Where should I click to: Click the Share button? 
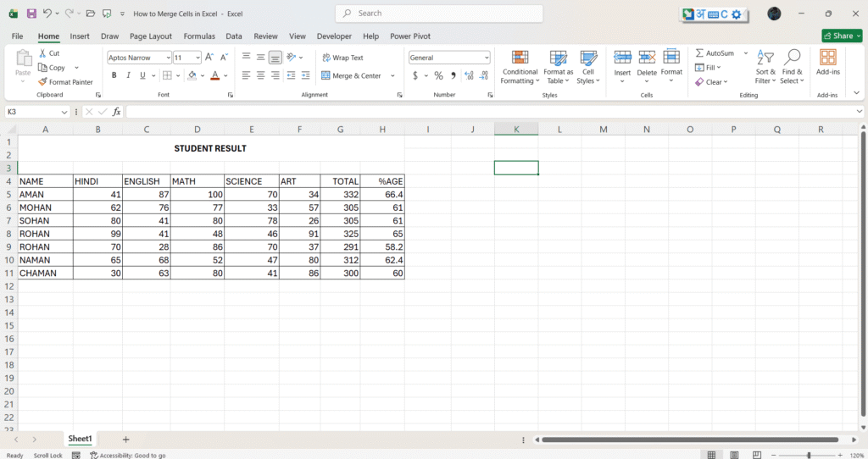click(x=842, y=36)
